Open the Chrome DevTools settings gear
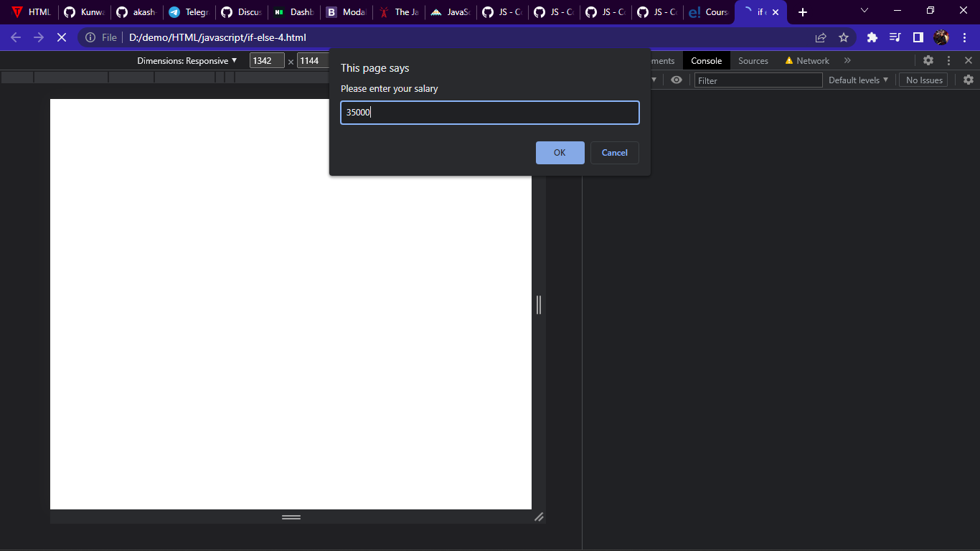Screen dimensions: 980x551 pyautogui.click(x=928, y=61)
